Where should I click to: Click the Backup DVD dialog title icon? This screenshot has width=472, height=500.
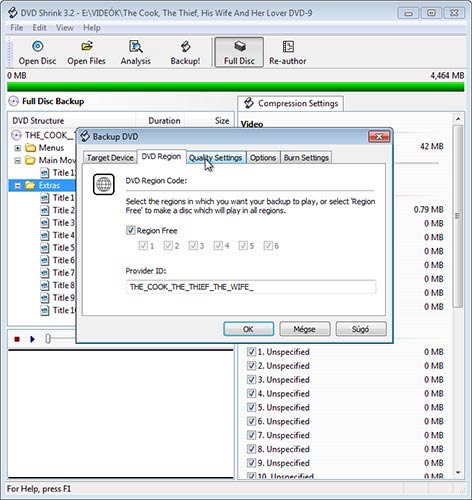point(85,136)
